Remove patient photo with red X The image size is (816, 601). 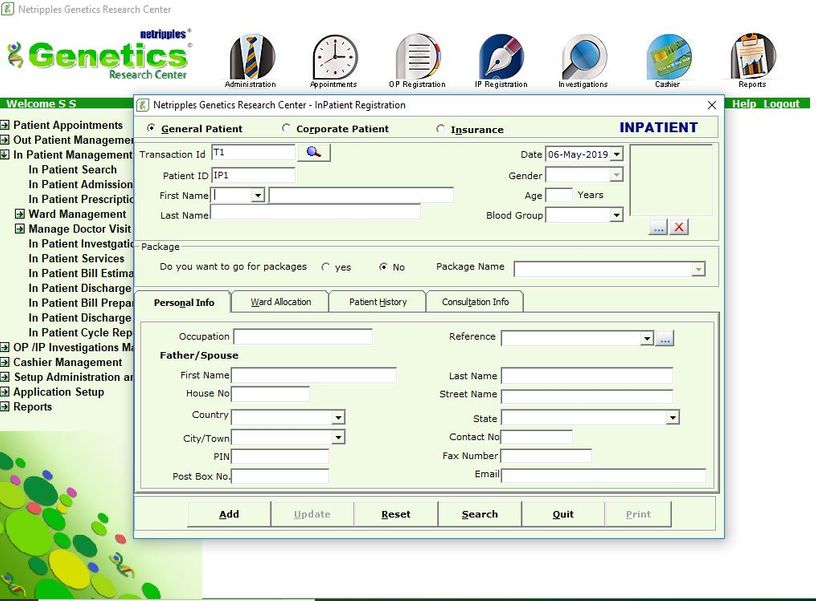(x=679, y=227)
